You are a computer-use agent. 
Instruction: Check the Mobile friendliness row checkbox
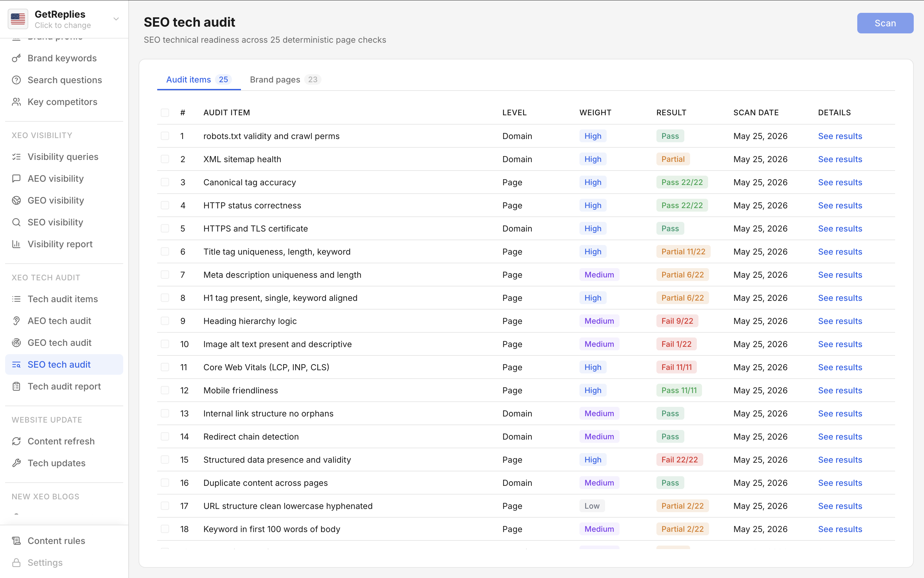(x=165, y=390)
